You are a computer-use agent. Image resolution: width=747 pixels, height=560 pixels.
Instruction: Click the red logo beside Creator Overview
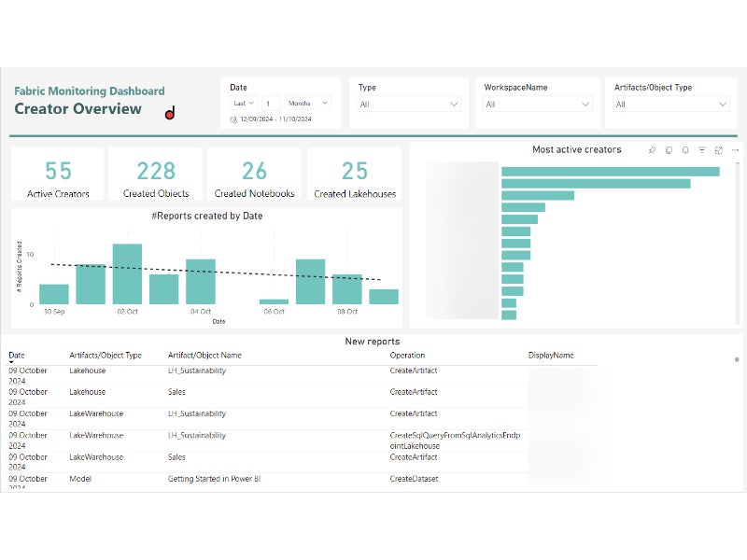[x=170, y=114]
